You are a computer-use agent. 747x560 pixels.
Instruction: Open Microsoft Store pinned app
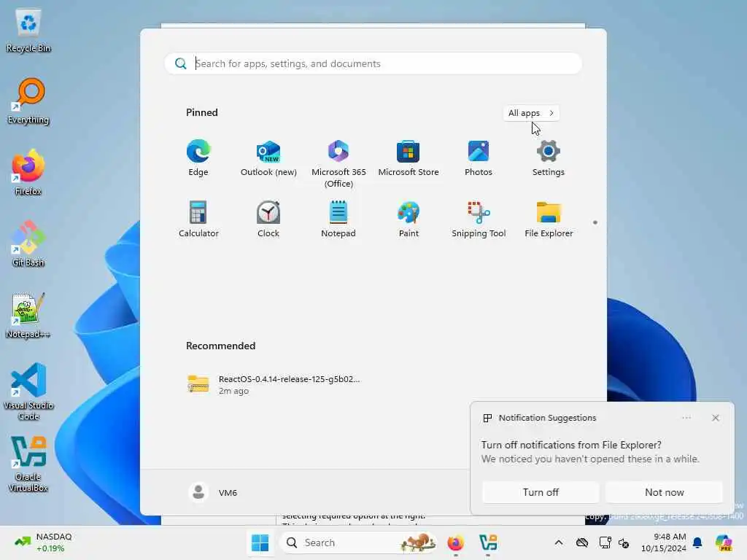(x=409, y=158)
